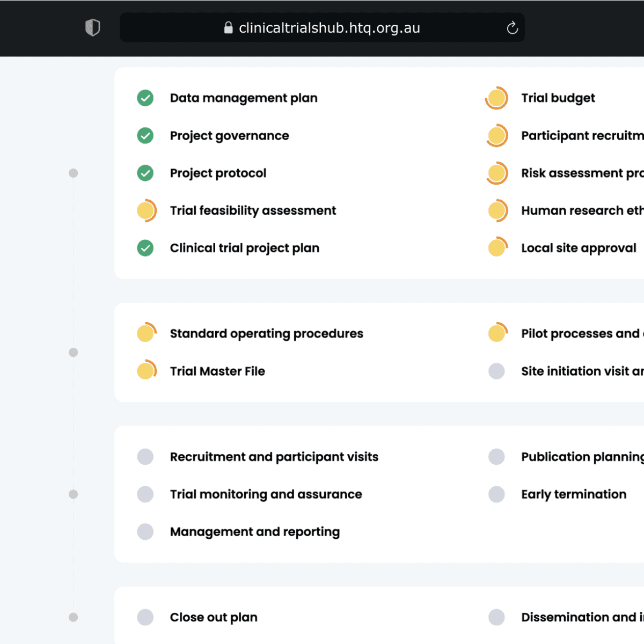Screen dimensions: 644x644
Task: Click the bottom timeline dot near Close out plan
Action: [74, 617]
